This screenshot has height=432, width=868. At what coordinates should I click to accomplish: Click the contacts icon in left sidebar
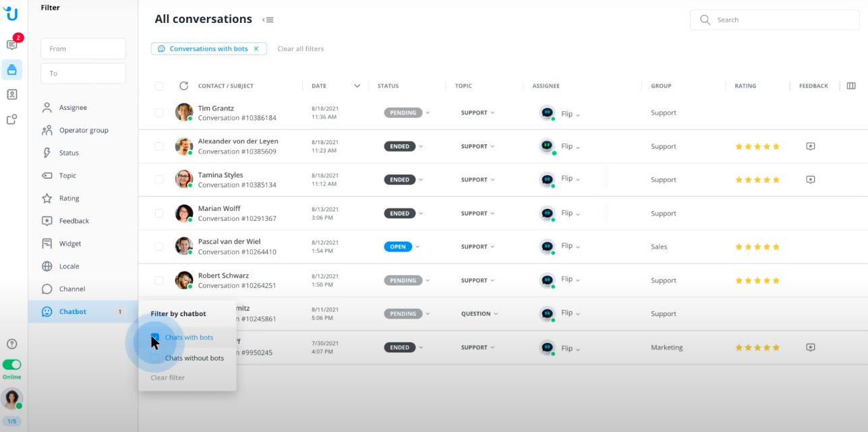(x=11, y=94)
